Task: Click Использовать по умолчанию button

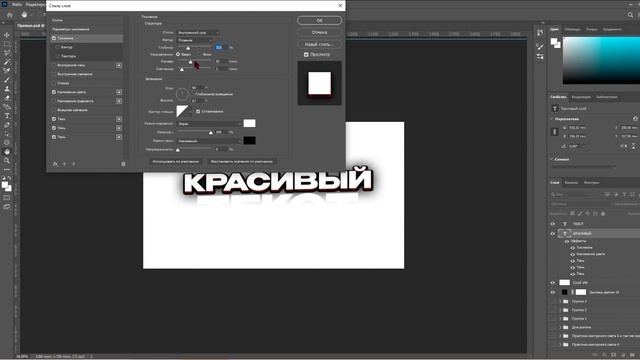Action: pos(176,162)
